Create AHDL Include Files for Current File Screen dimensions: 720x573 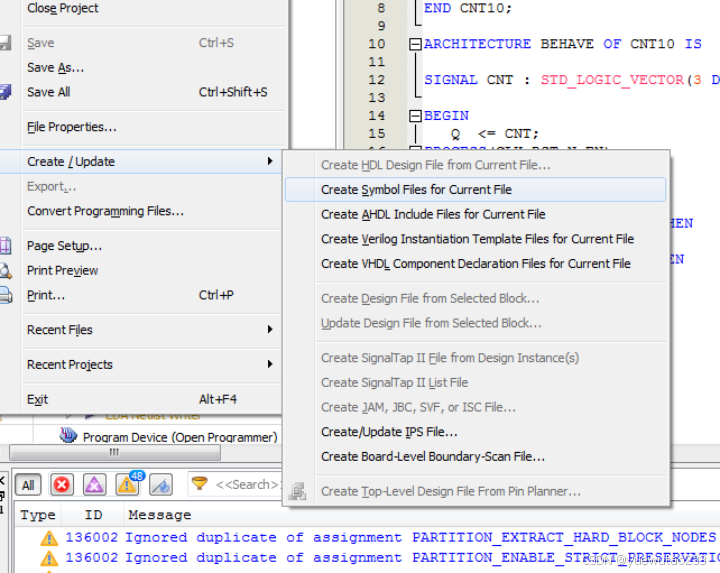click(433, 214)
